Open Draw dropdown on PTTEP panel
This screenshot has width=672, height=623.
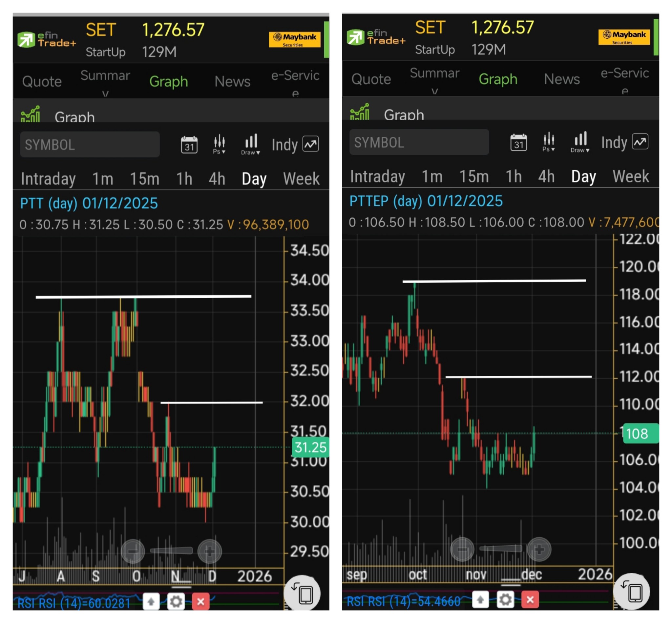580,142
